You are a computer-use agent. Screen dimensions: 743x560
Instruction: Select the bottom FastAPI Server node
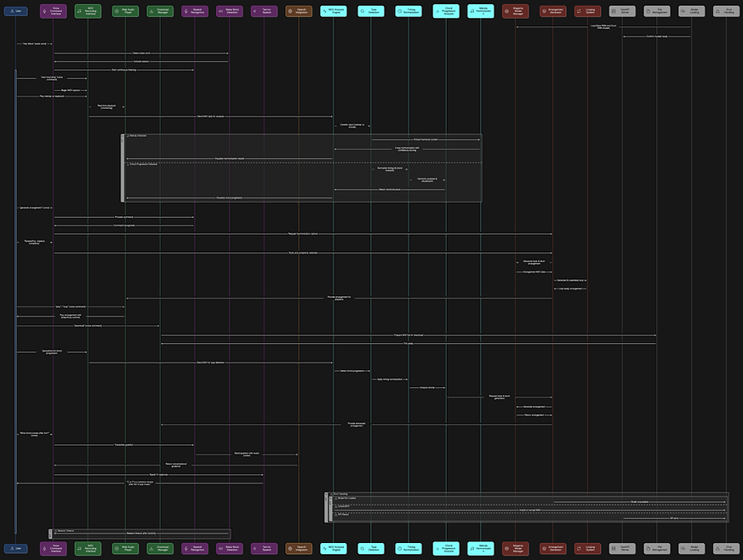[x=622, y=548]
